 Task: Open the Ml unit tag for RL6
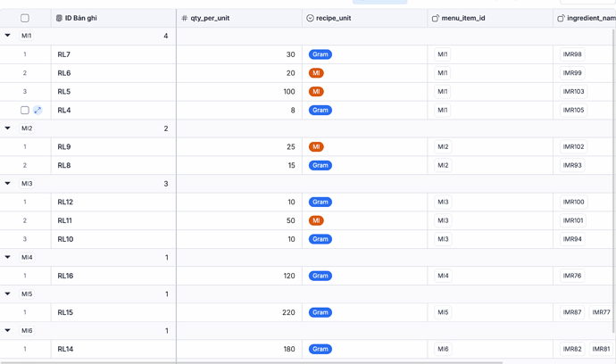[x=316, y=73]
